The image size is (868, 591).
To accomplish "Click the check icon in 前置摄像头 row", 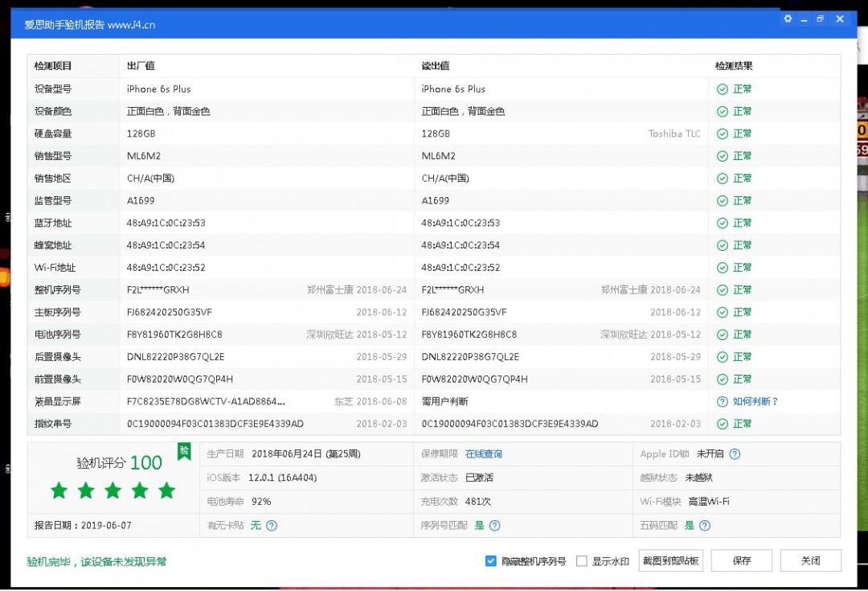I will click(722, 380).
